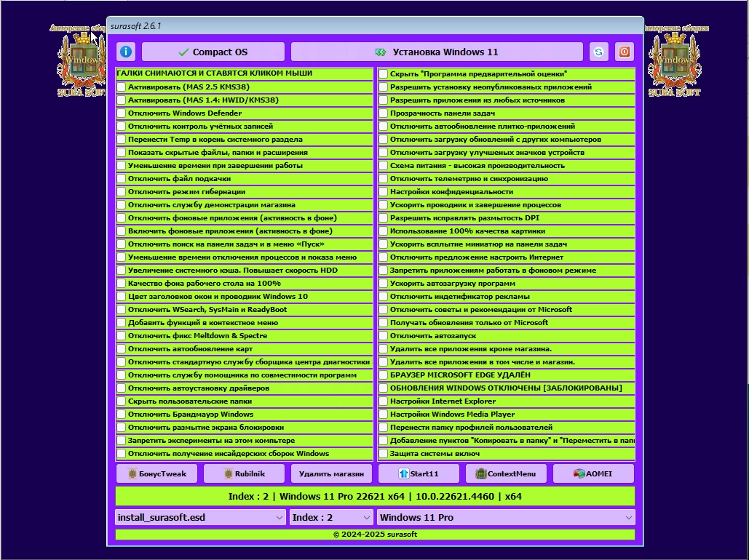This screenshot has width=749, height=560.
Task: Toggle БРАУЗЕР MICROSOFT EDGE УДАЛЁН checkbox
Action: 383,375
